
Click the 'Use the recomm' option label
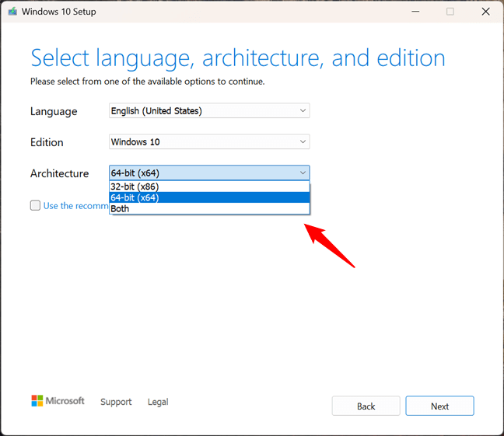click(76, 206)
